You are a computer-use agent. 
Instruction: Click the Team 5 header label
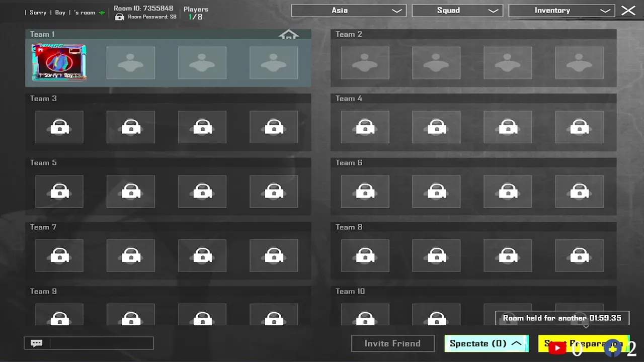click(43, 163)
